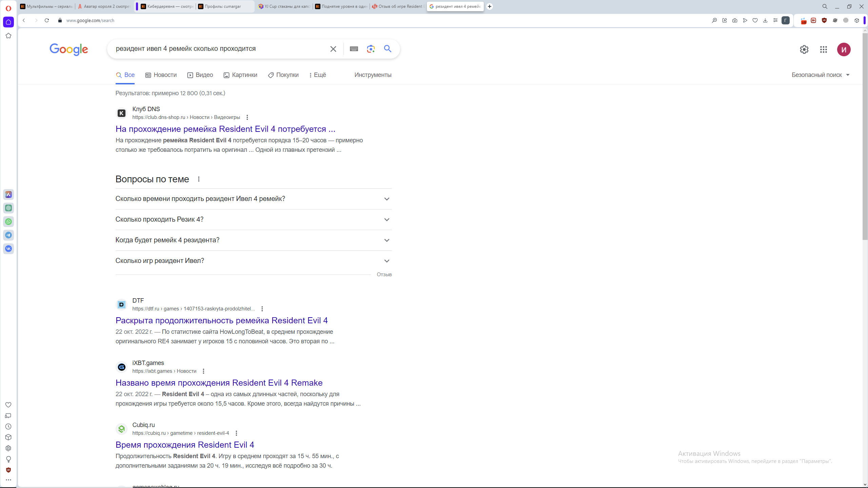Expand 'Сколько проходить Резик 4?' question
868x488 pixels.
pos(254,220)
